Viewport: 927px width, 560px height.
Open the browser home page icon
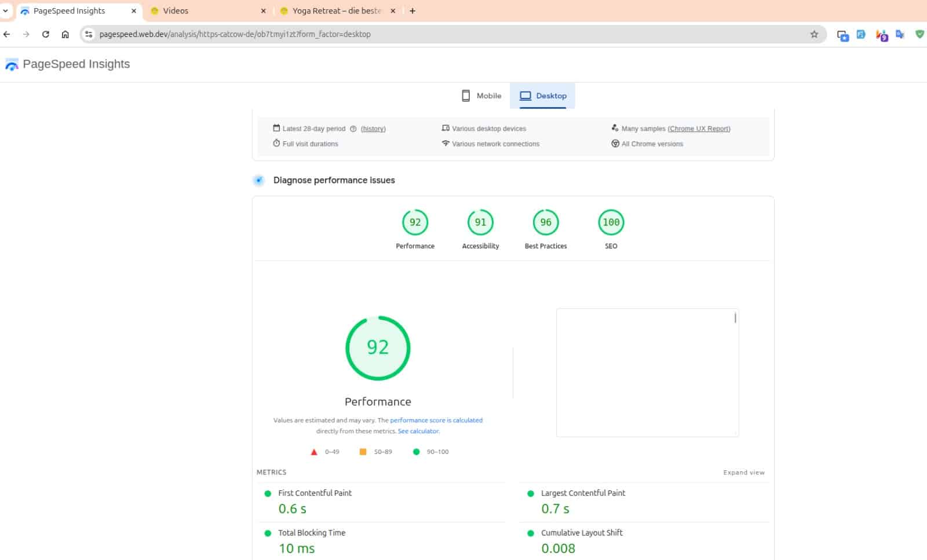[65, 34]
